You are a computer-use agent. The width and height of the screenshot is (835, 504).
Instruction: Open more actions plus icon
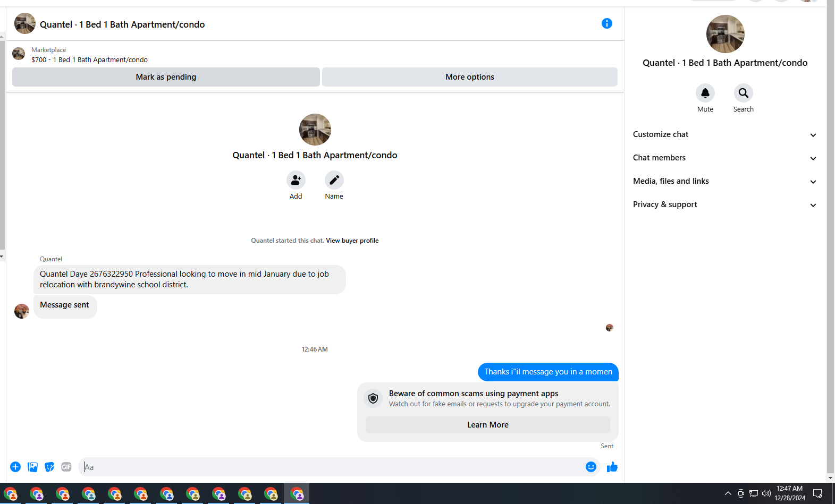15,467
